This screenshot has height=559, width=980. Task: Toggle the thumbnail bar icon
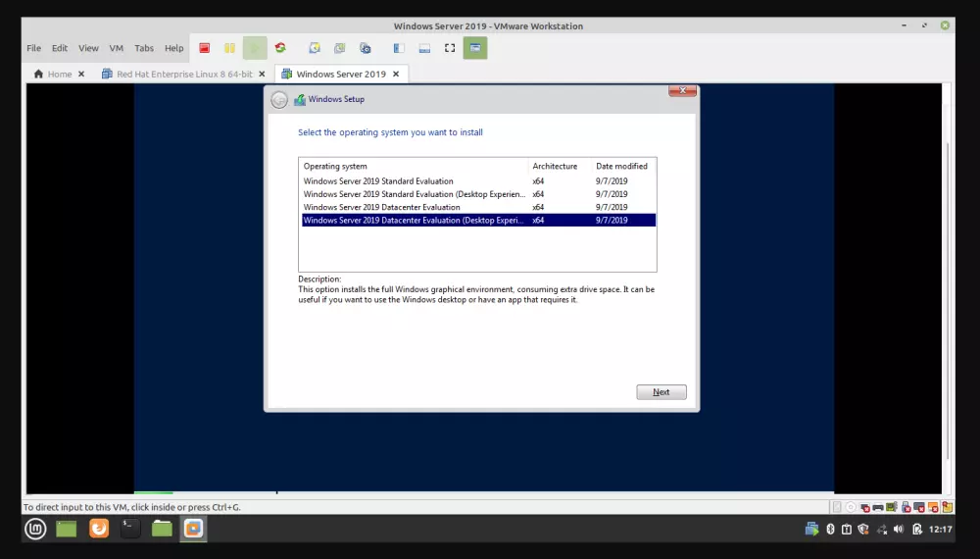(x=424, y=48)
